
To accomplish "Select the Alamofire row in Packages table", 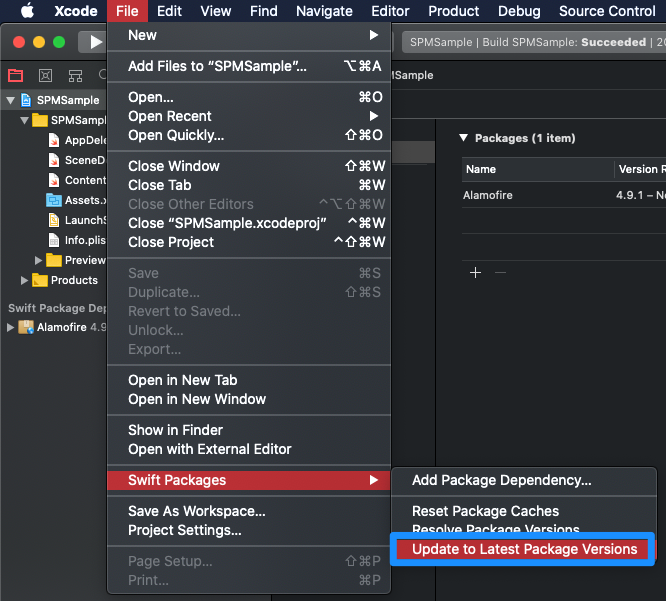I will [564, 195].
